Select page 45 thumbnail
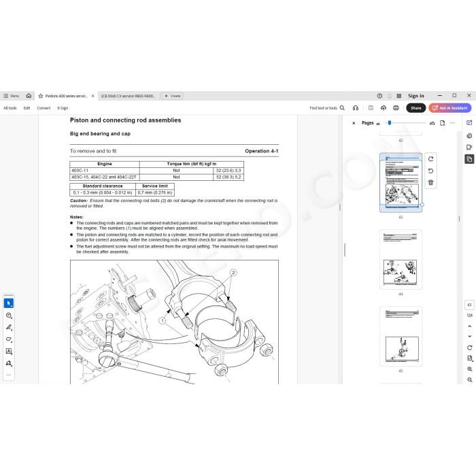This screenshot has width=476, height=476. [401, 337]
